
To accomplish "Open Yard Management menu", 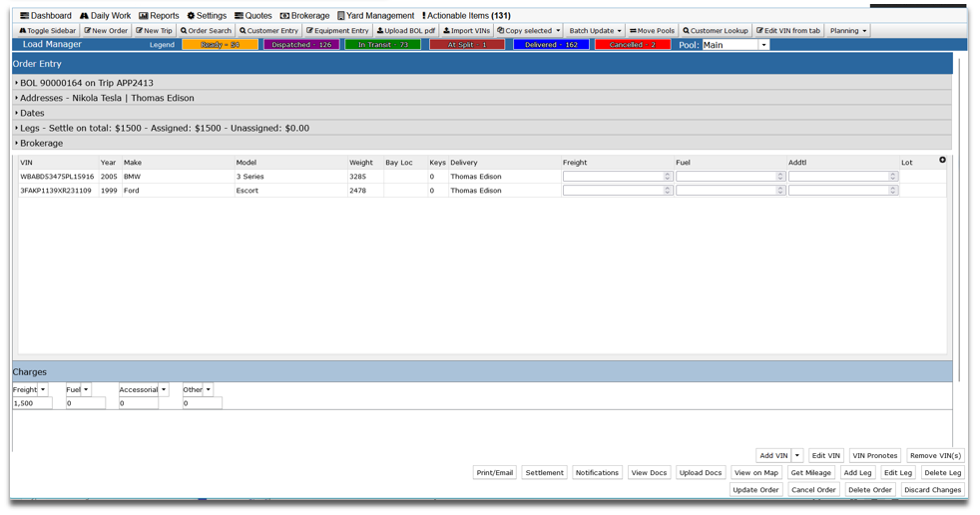I will pos(375,16).
